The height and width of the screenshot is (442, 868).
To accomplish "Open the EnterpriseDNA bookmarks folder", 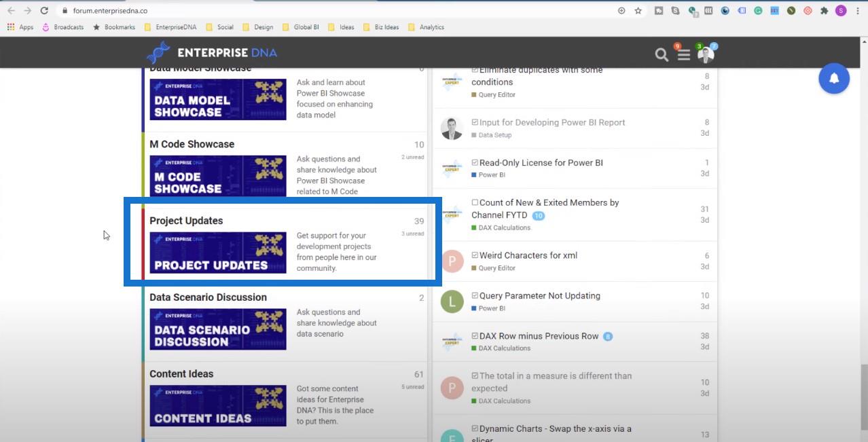I will pos(170,27).
